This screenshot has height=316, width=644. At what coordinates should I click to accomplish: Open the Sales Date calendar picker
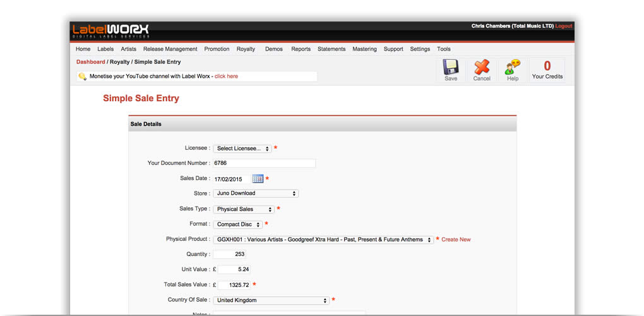[x=258, y=179]
